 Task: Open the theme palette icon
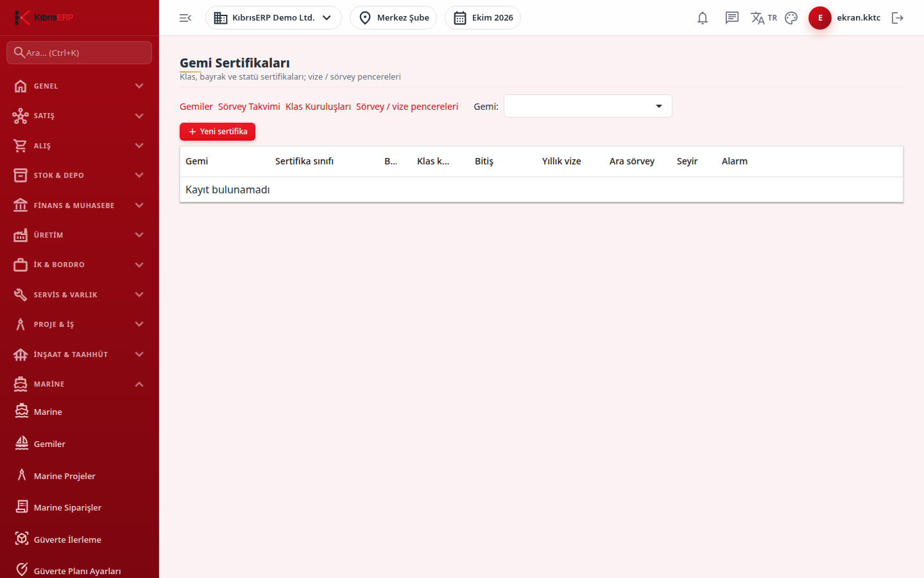(791, 18)
